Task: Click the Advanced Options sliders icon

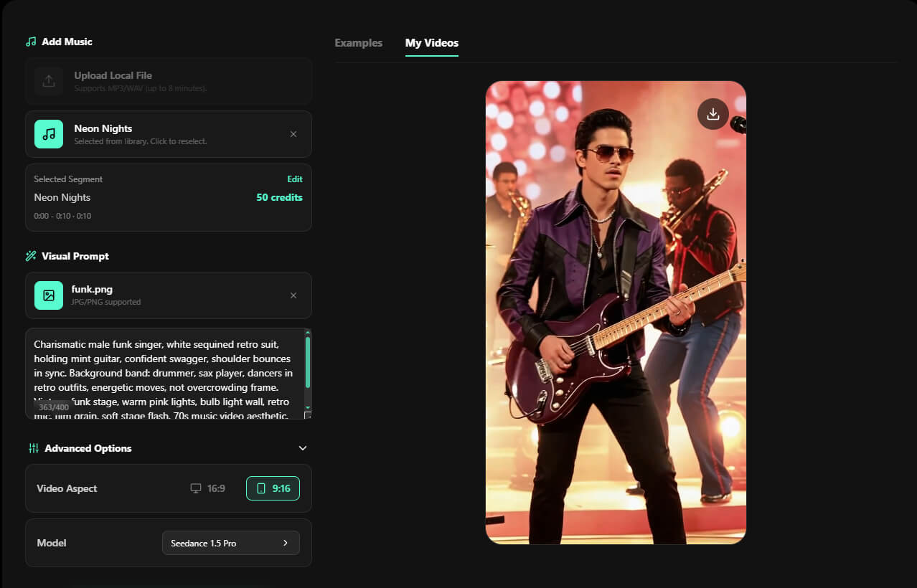Action: click(x=34, y=448)
